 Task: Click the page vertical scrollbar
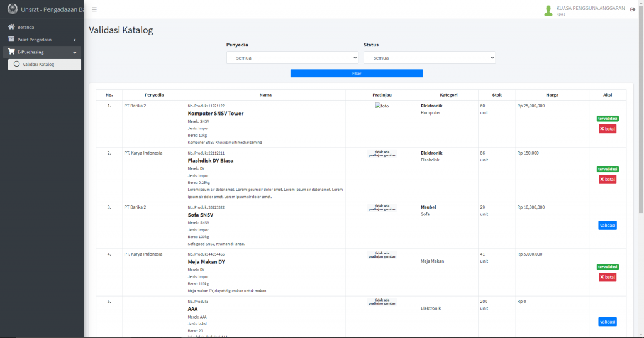(x=640, y=126)
